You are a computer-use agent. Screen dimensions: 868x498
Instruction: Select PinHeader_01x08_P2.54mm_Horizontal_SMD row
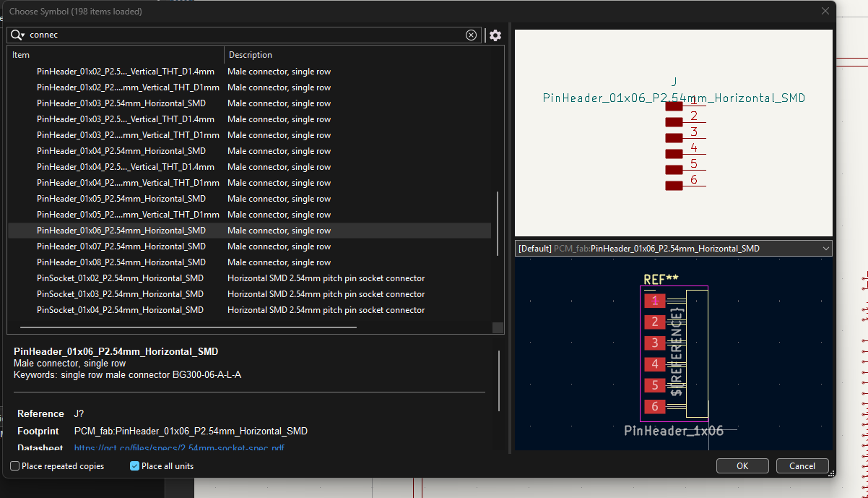coord(249,262)
